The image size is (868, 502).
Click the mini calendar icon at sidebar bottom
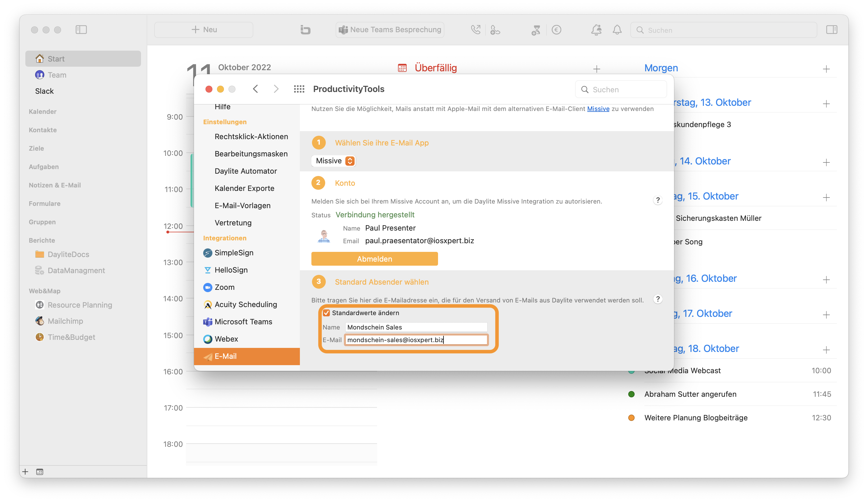point(40,472)
